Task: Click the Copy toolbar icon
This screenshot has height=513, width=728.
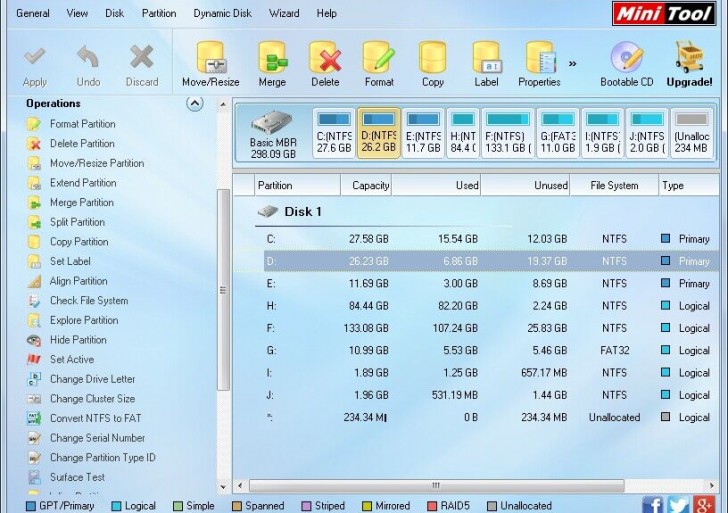Action: (433, 58)
